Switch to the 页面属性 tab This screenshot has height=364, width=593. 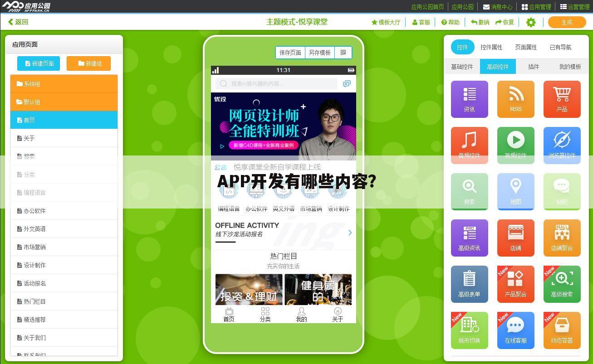[526, 47]
